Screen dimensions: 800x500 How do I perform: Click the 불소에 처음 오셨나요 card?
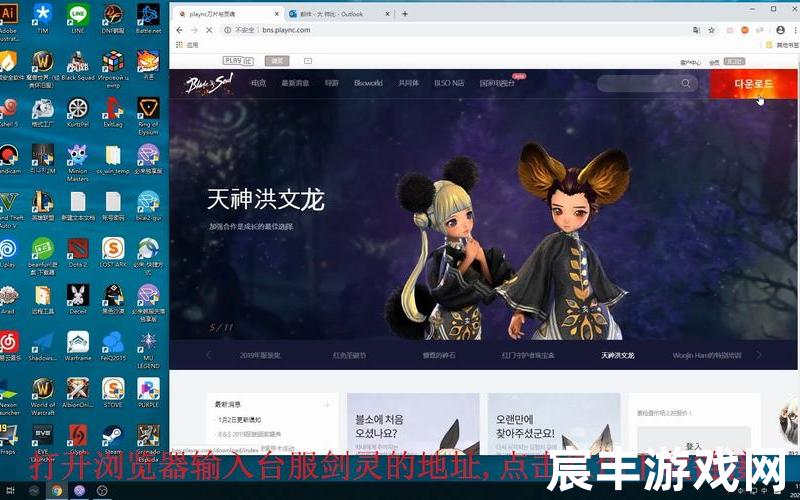tap(413, 423)
